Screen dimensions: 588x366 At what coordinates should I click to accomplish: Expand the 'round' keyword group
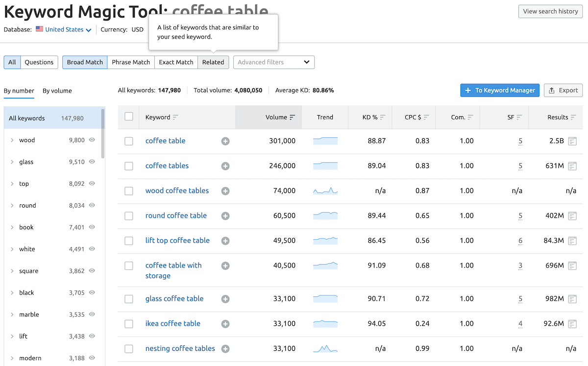coord(12,205)
